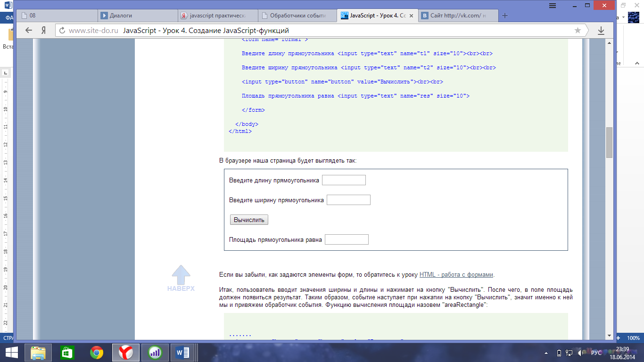Switch to Обработчики событий tab
Screen dimensions: 644x362
298,16
